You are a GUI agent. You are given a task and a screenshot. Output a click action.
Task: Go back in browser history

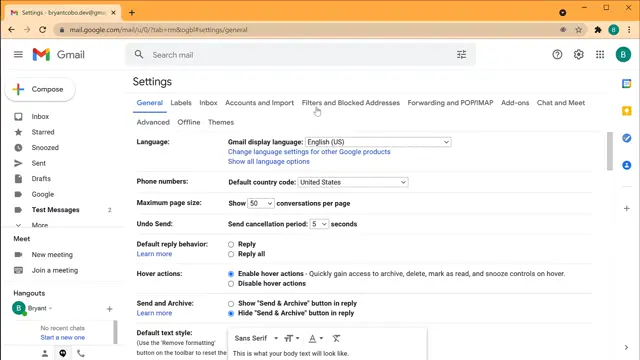click(x=11, y=30)
